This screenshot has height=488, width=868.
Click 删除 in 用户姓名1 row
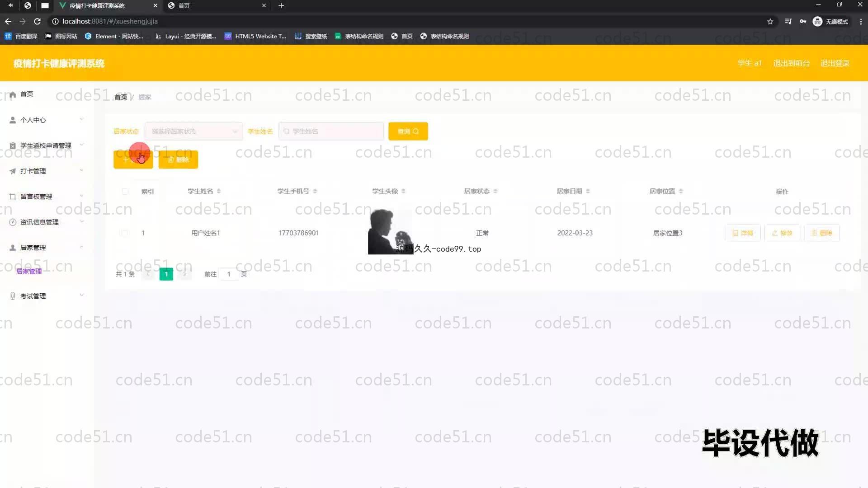[x=822, y=233]
